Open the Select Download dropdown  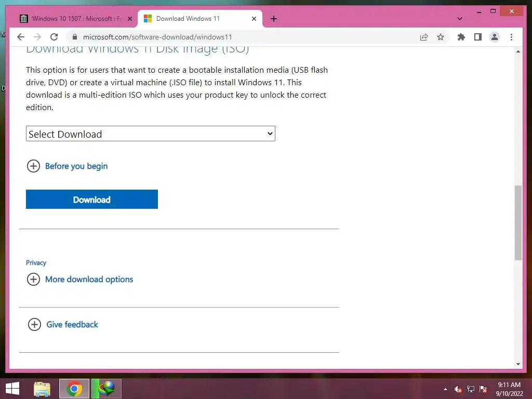tap(151, 134)
